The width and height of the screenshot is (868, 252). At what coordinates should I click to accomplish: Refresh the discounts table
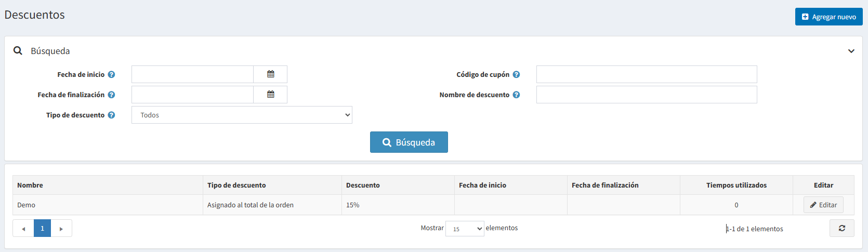pos(841,228)
